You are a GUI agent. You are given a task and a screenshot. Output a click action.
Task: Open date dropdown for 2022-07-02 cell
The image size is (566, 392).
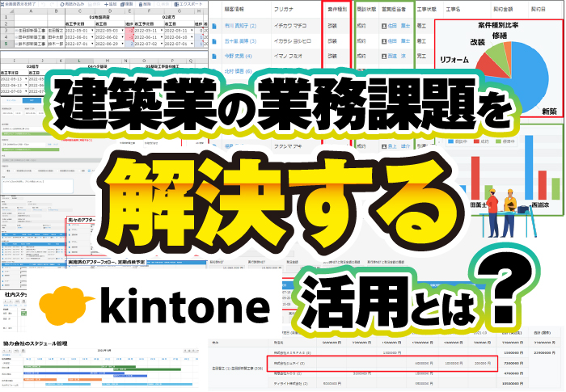162,44
